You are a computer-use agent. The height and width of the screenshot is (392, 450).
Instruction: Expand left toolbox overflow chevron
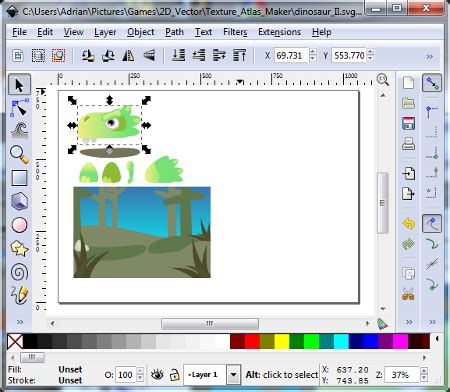tap(20, 322)
